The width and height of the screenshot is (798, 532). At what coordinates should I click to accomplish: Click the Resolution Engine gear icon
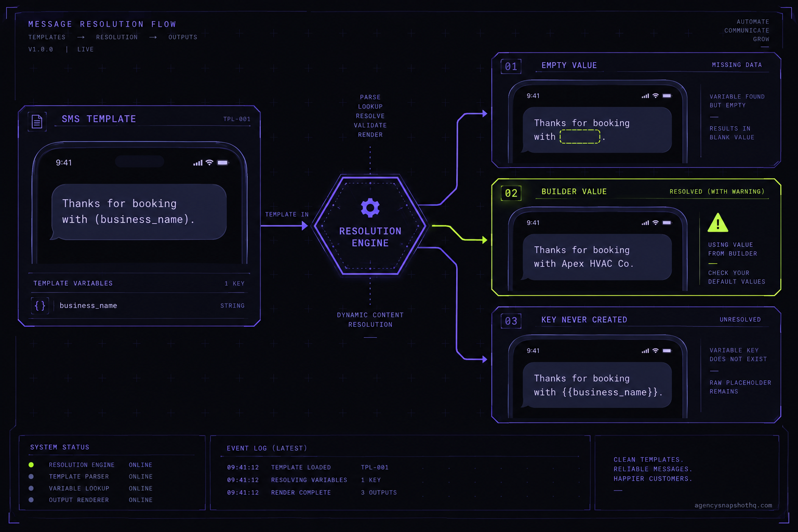pos(370,208)
